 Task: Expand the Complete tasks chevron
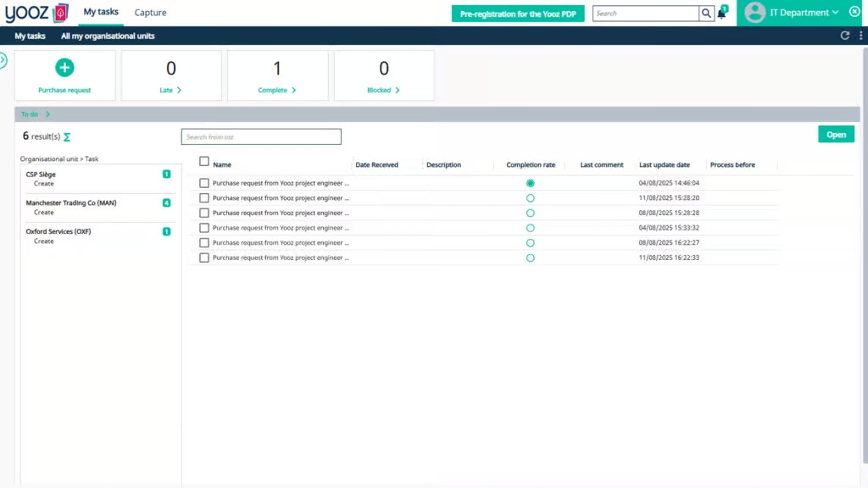point(294,90)
